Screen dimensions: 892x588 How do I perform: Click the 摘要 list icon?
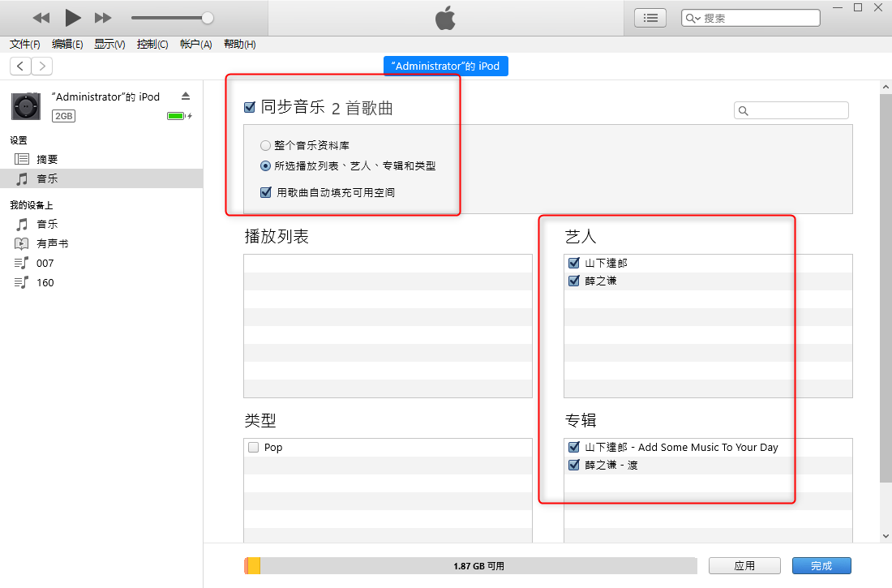tap(22, 160)
